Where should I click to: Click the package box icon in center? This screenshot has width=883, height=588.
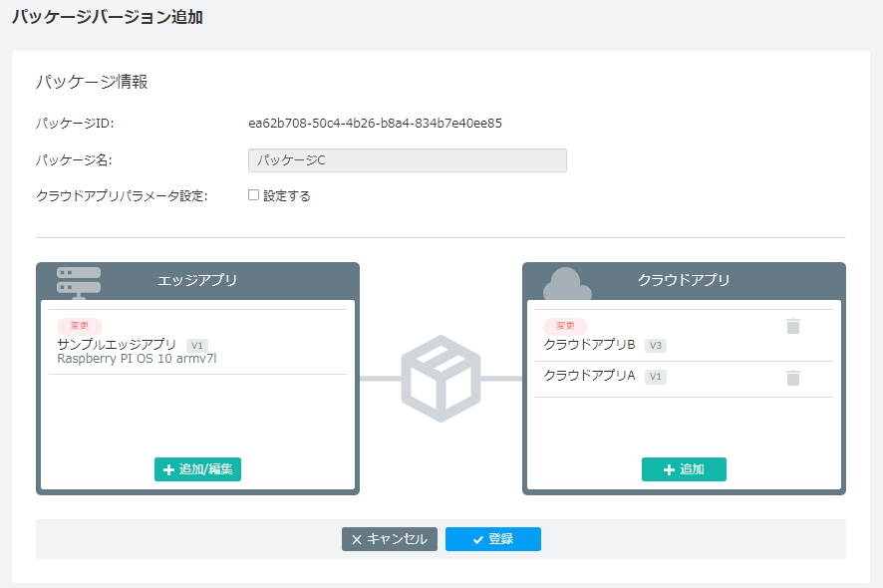point(441,379)
